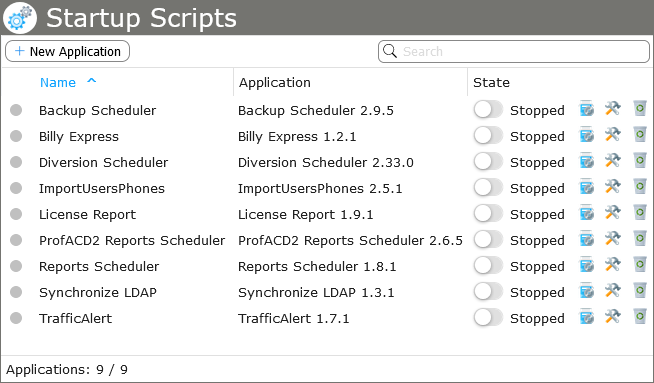Click the Name column sort arrow

coord(91,81)
